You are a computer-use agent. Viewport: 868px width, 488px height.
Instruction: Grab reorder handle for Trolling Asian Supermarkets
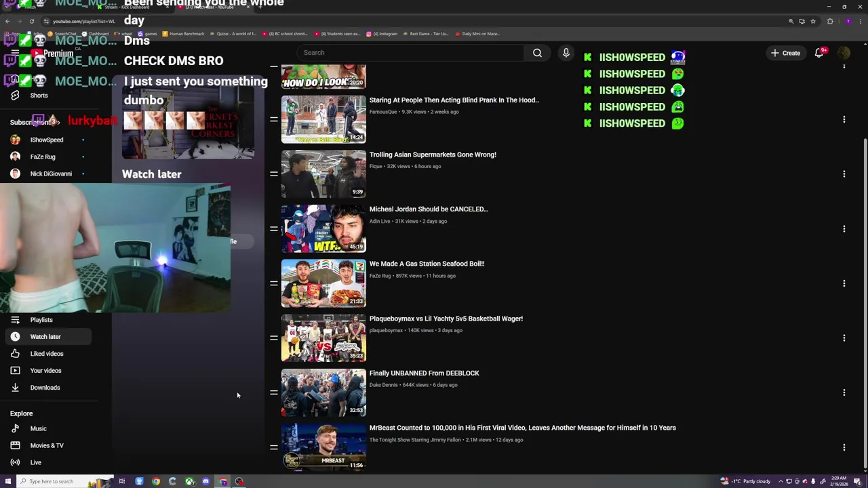[274, 174]
